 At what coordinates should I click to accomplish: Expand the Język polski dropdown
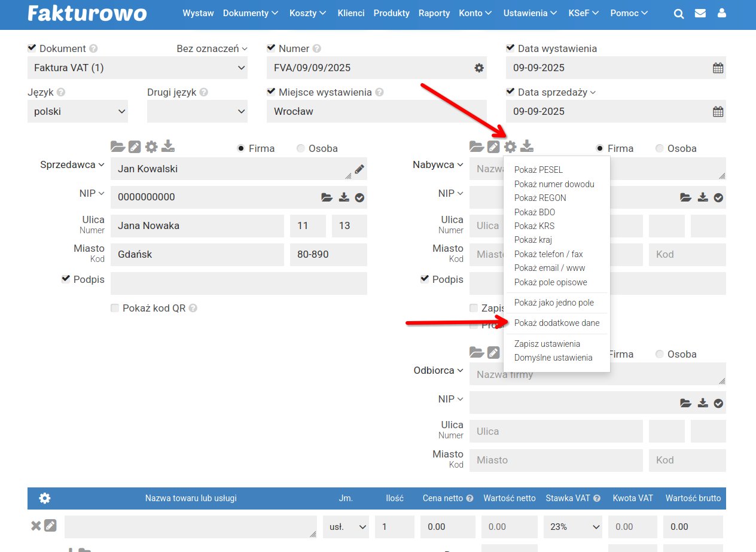click(78, 111)
